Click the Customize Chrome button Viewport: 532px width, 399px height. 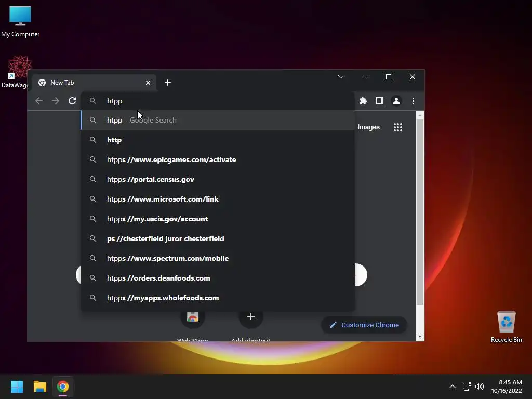pyautogui.click(x=364, y=325)
